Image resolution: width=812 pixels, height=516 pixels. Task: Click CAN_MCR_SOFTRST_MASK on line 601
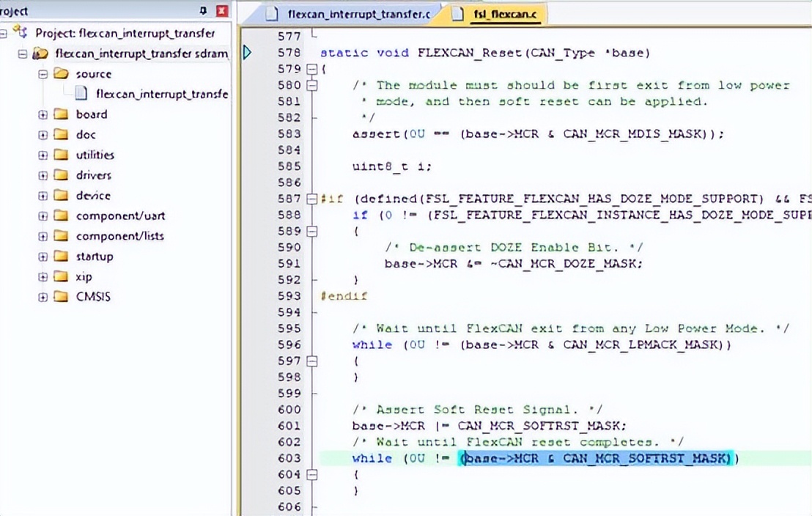pyautogui.click(x=538, y=426)
